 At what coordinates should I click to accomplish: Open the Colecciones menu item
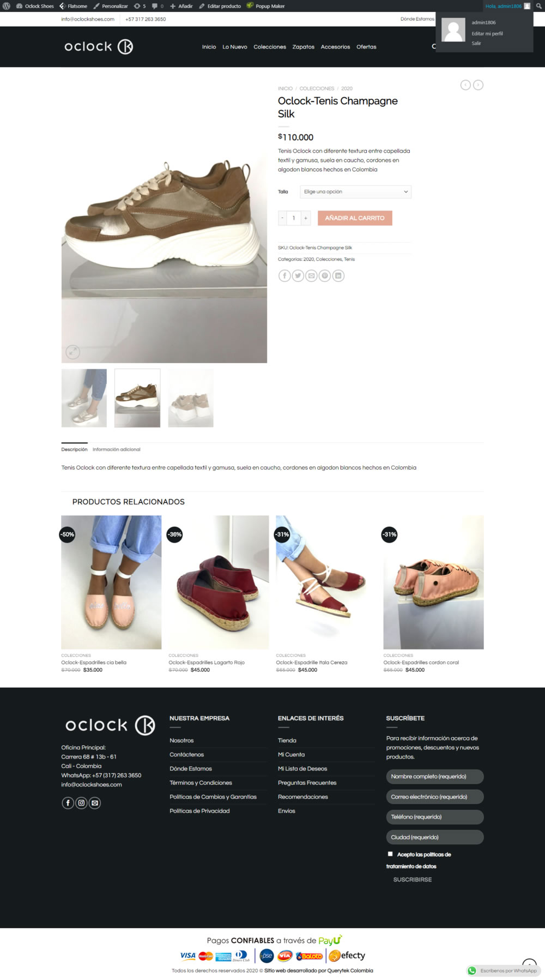tap(270, 47)
